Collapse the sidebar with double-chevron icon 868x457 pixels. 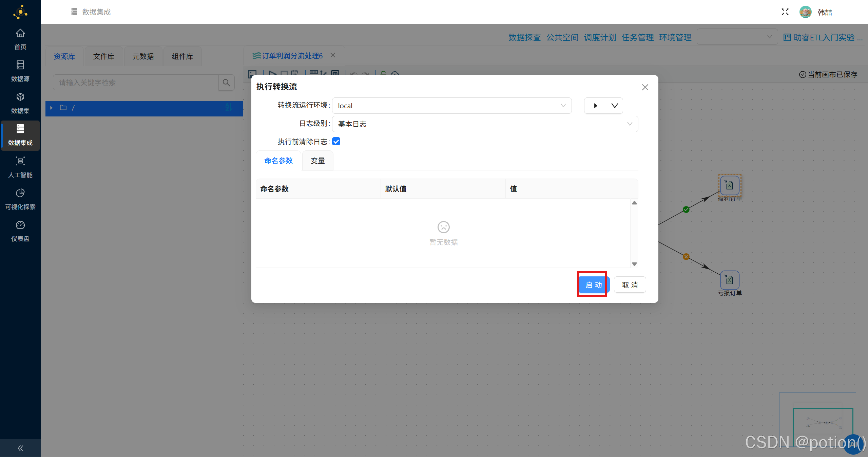[x=20, y=448]
